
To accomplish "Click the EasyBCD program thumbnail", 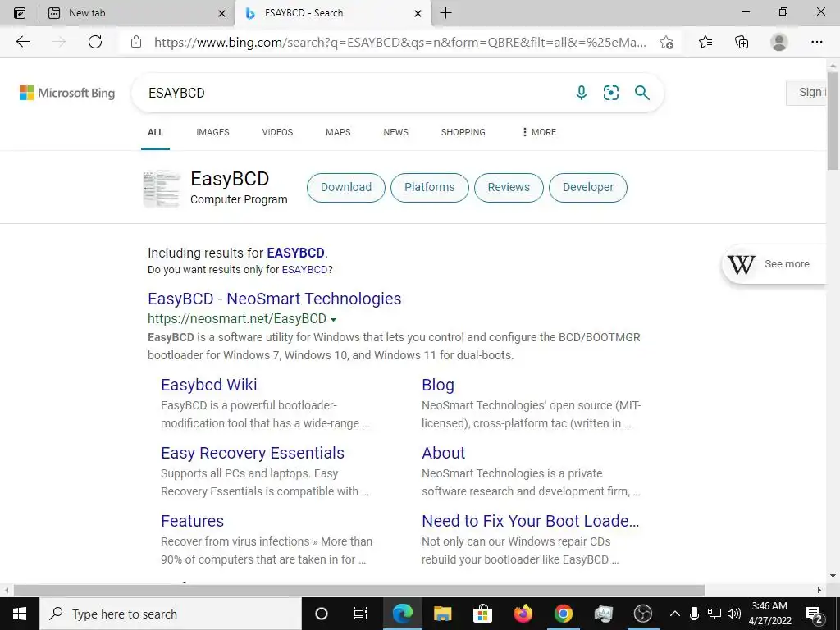I will tap(162, 188).
